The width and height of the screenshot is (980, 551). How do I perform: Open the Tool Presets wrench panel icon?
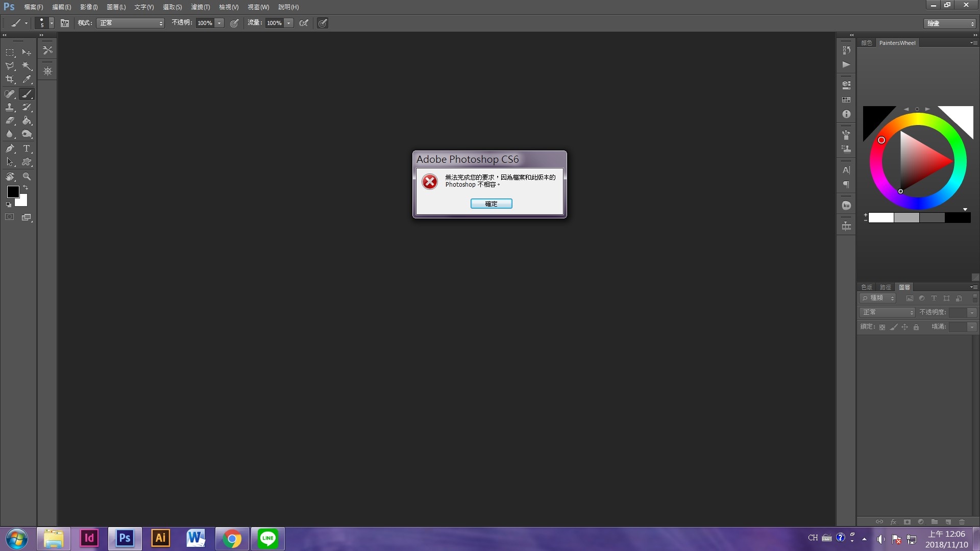[x=47, y=50]
